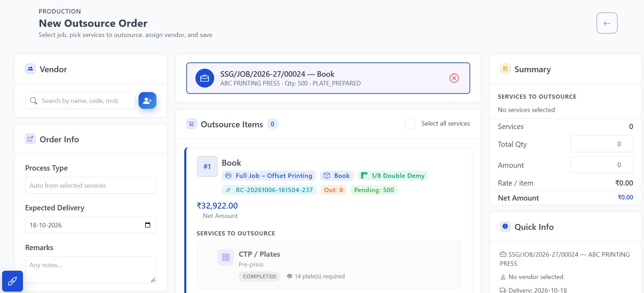The width and height of the screenshot is (644, 293).
Task: Click the Process Type field
Action: tap(91, 185)
